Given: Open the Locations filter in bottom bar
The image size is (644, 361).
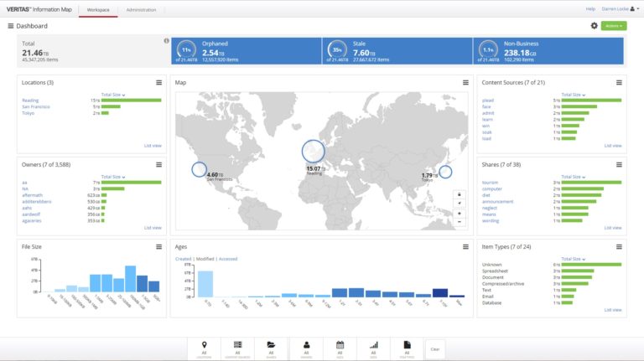Looking at the screenshot, I should 204,348.
